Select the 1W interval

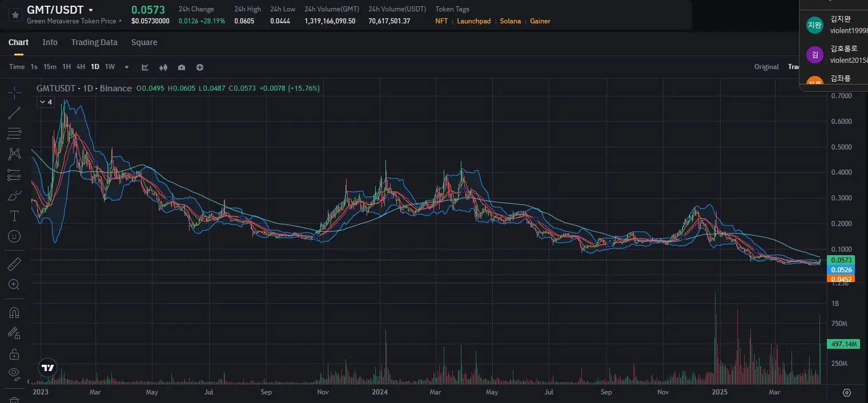[110, 67]
